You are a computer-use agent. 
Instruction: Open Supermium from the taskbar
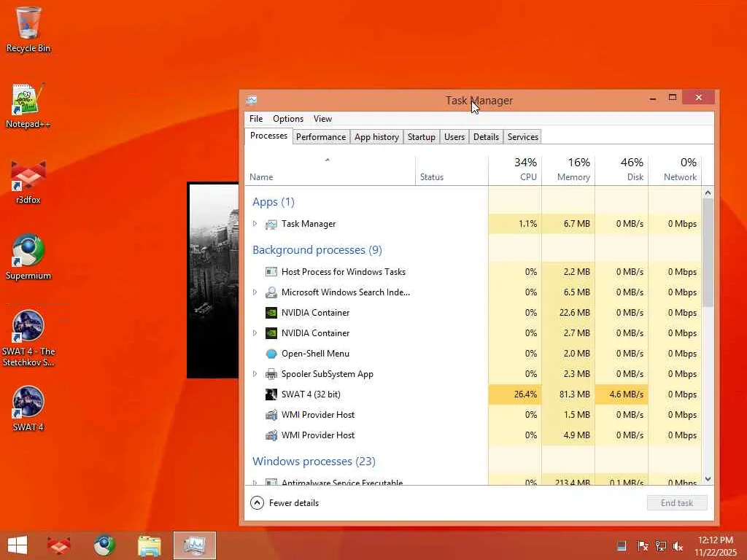click(104, 545)
